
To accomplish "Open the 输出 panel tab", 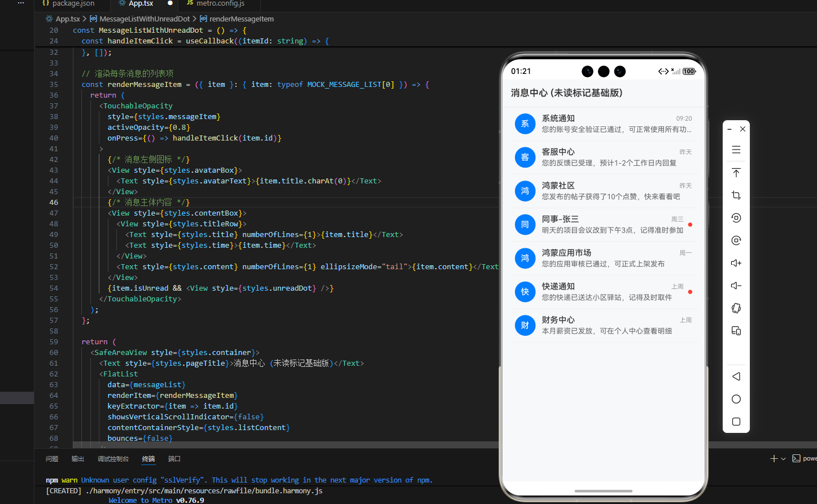I will point(78,459).
